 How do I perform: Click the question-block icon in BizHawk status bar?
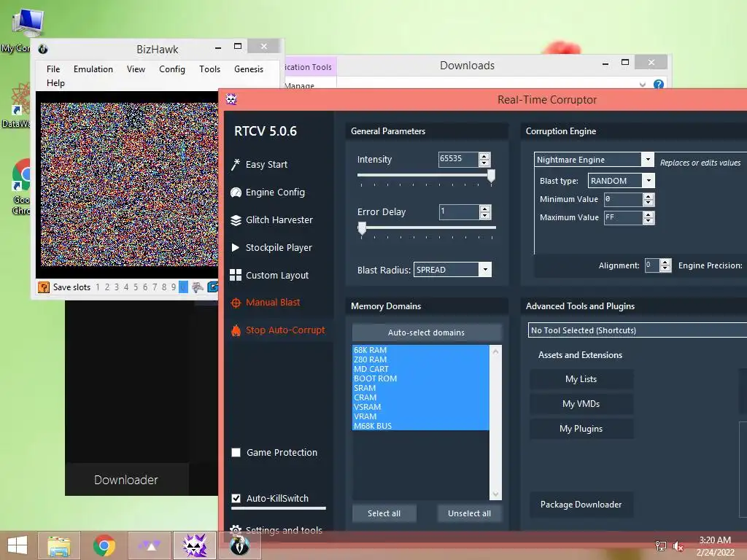point(44,287)
